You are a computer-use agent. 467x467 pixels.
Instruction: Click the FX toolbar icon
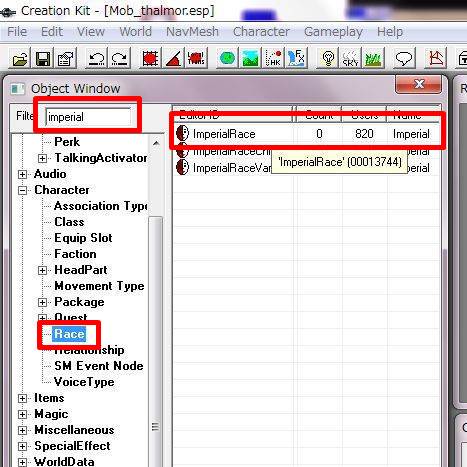(x=296, y=59)
